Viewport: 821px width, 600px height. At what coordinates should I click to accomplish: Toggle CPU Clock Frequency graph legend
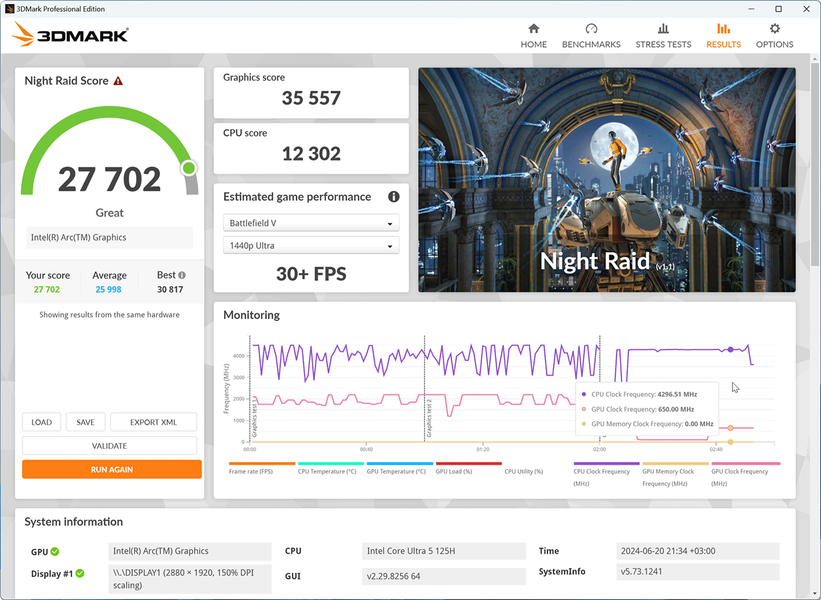point(606,474)
